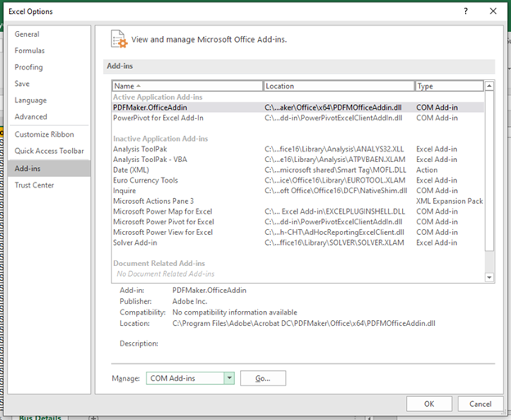Close the Excel Options dialog
This screenshot has height=420, width=511.
pos(493,11)
